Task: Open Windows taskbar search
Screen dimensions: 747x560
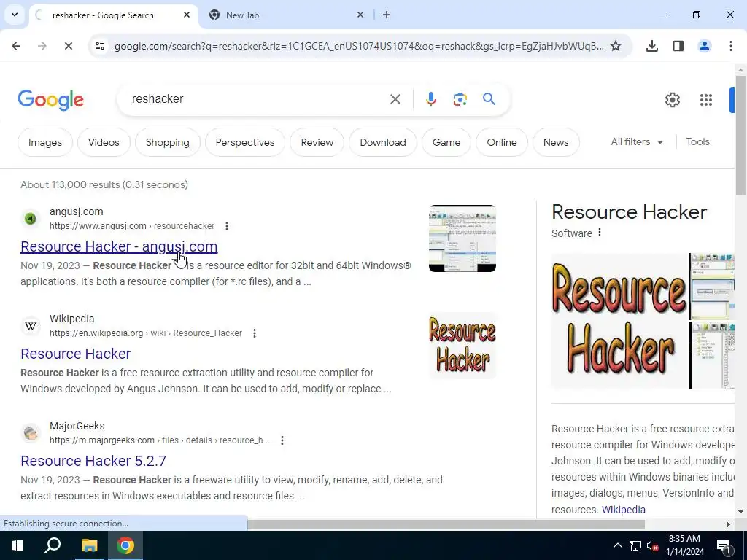Action: 53,545
